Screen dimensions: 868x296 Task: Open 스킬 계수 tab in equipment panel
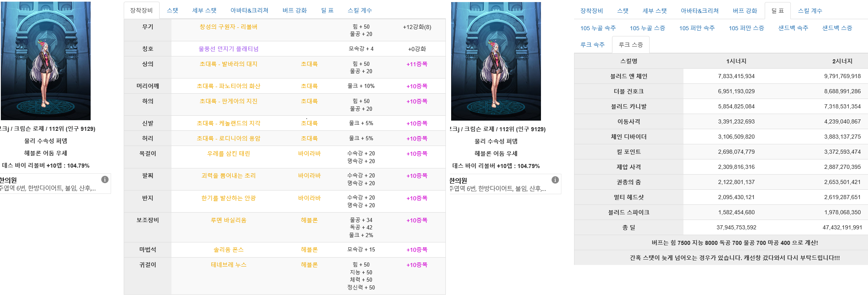click(360, 10)
